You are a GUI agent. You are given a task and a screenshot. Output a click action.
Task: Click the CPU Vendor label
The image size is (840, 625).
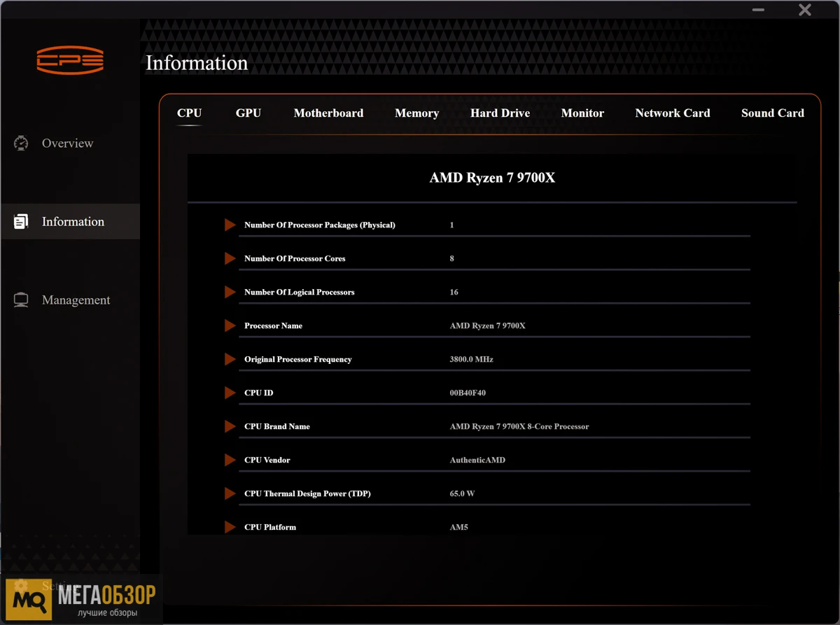click(267, 461)
